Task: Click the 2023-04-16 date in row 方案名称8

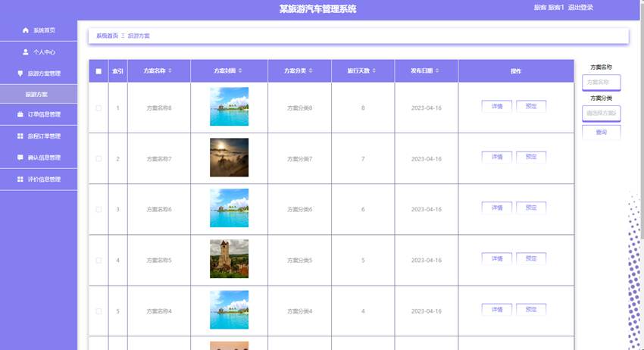Action: (x=427, y=108)
